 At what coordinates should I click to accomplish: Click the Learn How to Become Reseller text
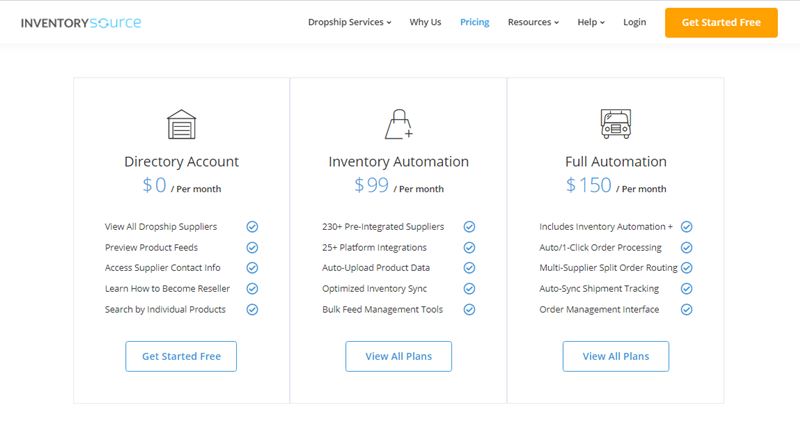pyautogui.click(x=167, y=289)
